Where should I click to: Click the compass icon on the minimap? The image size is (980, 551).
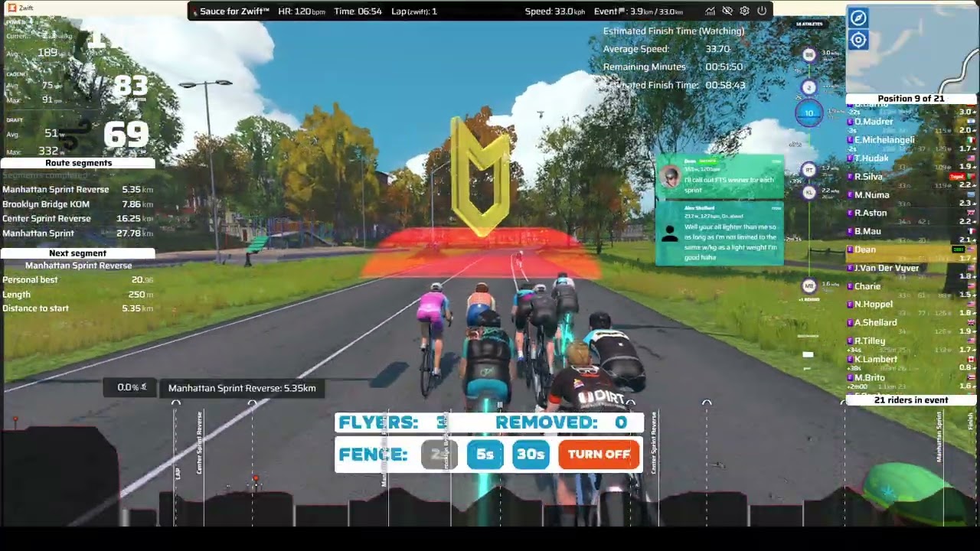click(858, 18)
